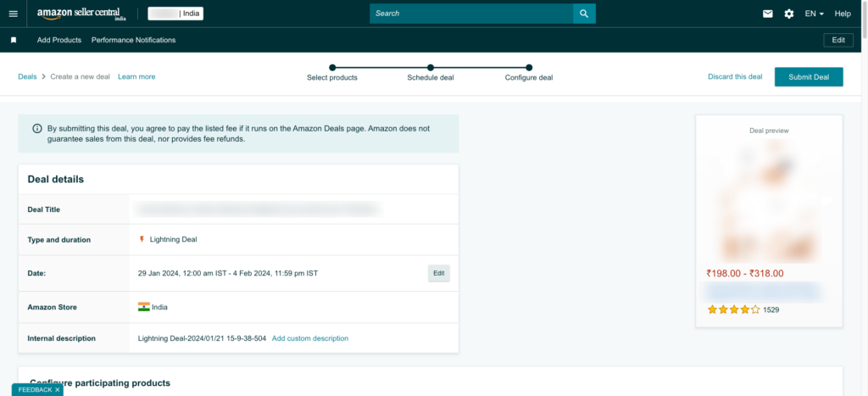Go to the Schedule deal step
868x396 pixels.
click(x=431, y=73)
